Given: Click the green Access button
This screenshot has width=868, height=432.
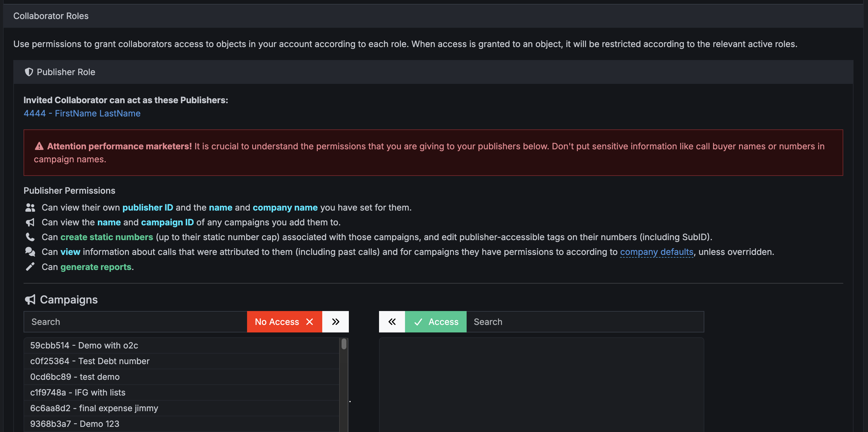Looking at the screenshot, I should tap(436, 322).
